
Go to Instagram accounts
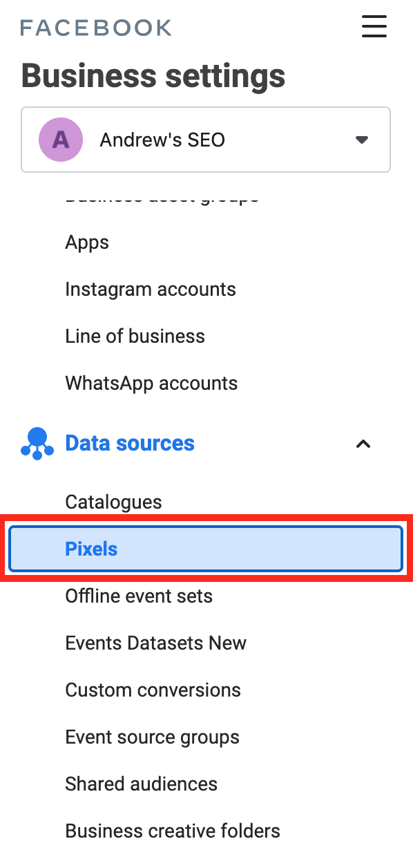(x=151, y=289)
